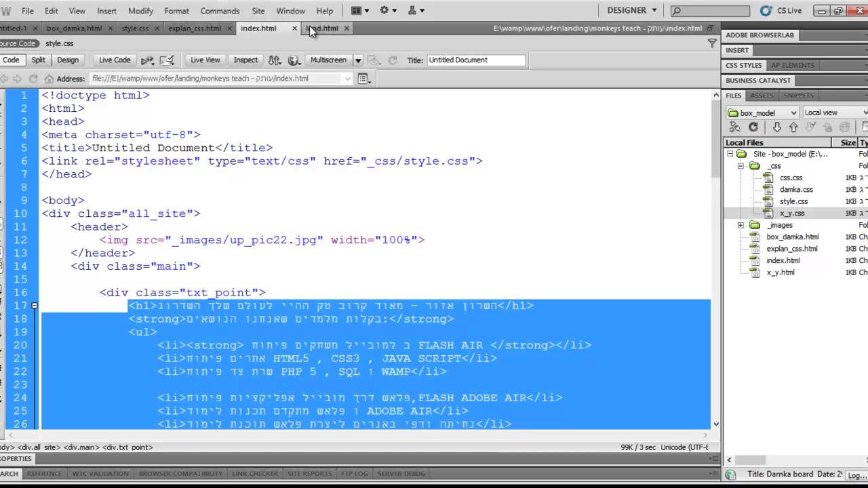Open the Extend Dreamweaver gear icon
The width and height of the screenshot is (868, 488).
(x=387, y=11)
